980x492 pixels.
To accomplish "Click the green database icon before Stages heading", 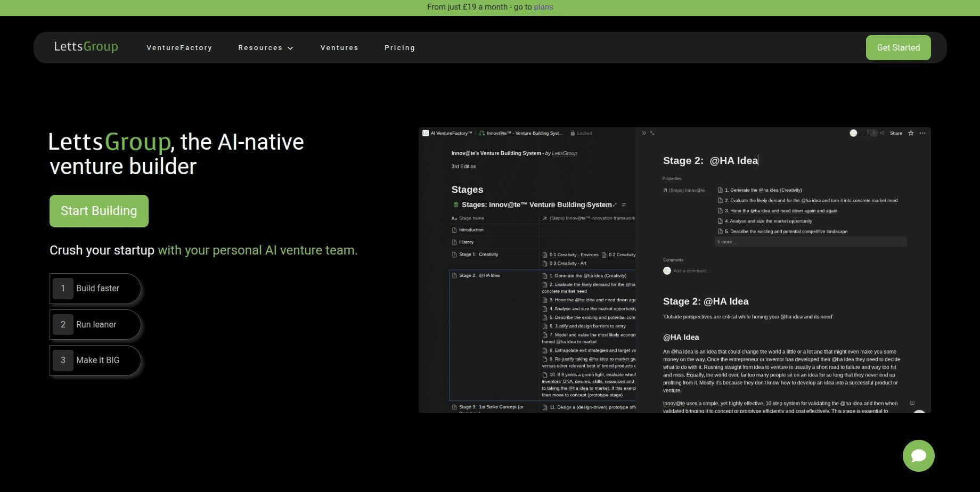I will pos(457,204).
